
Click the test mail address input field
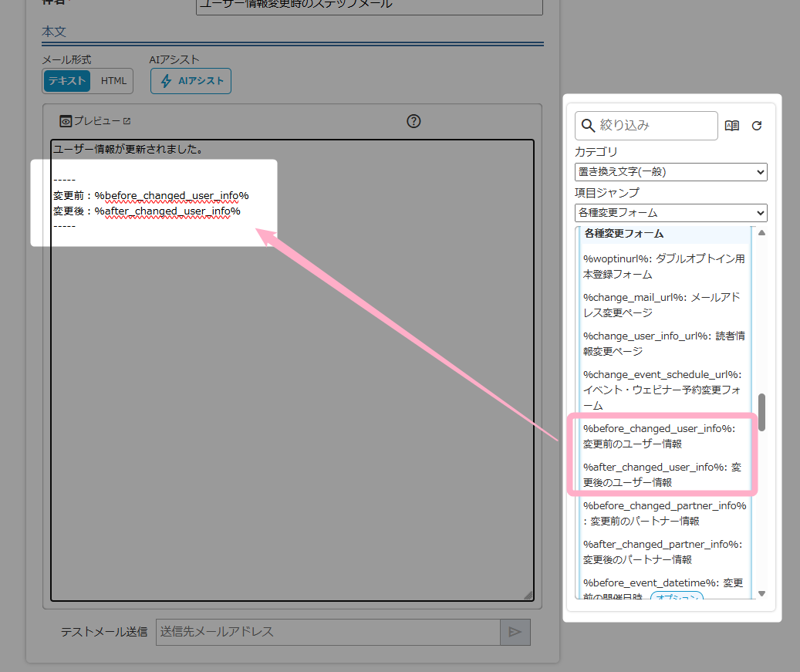tap(328, 632)
